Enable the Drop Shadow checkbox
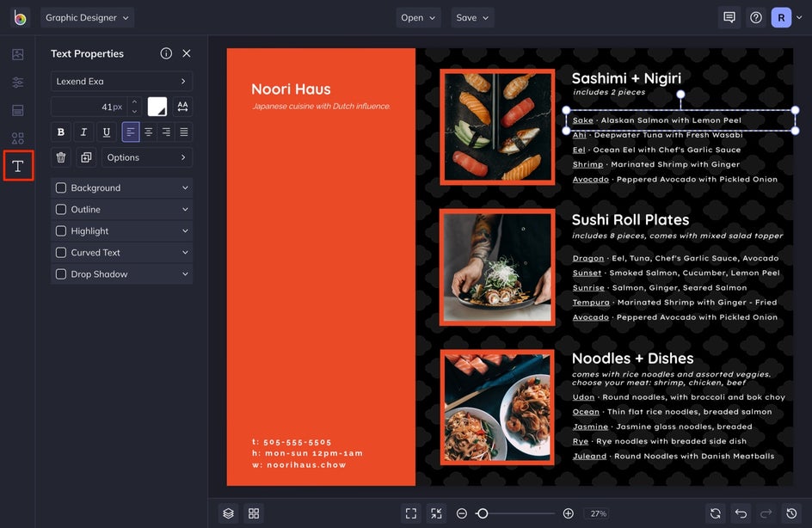Viewport: 812px width, 528px height. click(x=61, y=274)
